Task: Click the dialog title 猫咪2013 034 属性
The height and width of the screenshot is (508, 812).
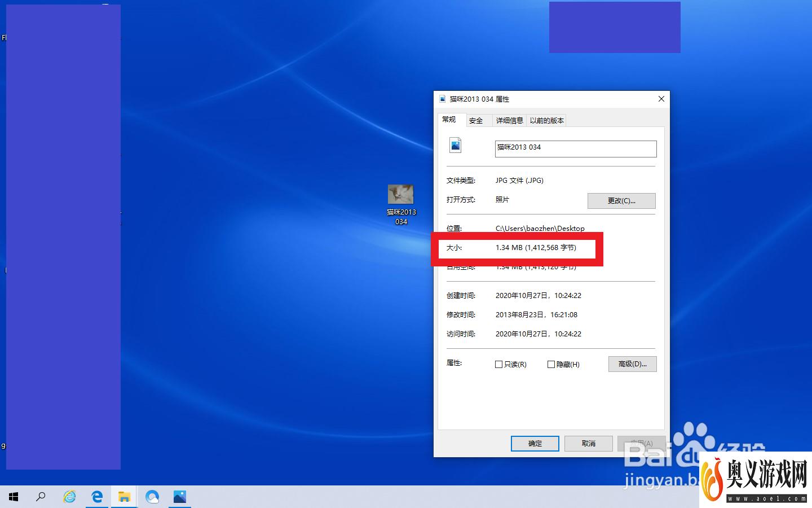Action: 479,99
